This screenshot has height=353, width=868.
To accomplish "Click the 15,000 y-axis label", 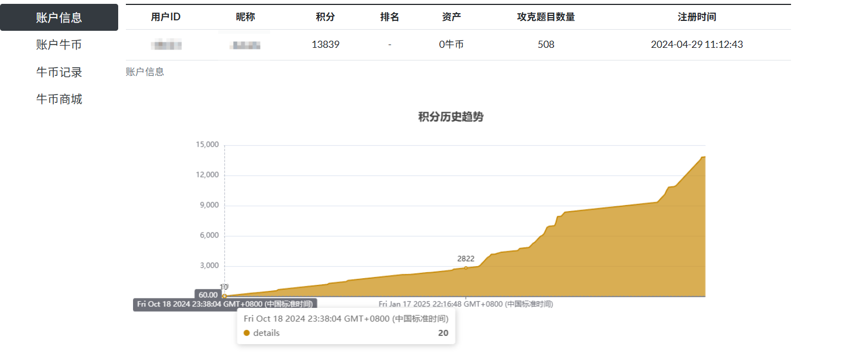I will point(207,145).
